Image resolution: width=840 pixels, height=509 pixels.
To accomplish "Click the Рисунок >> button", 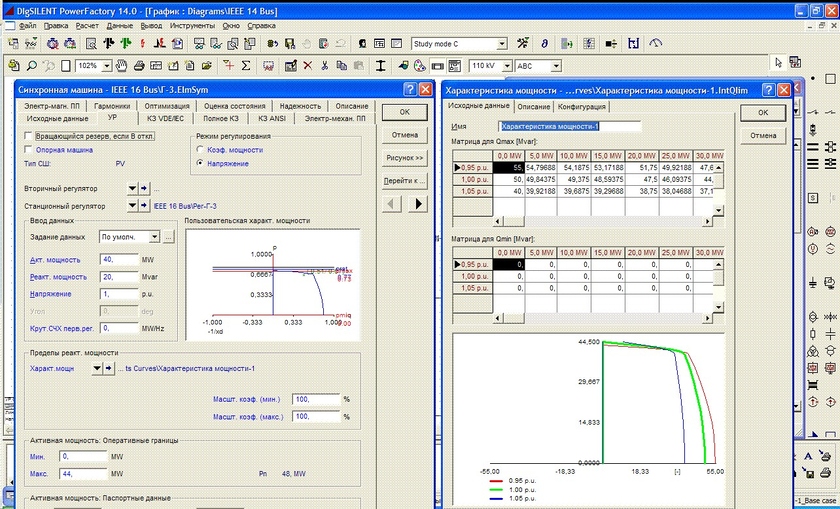I will pos(405,158).
